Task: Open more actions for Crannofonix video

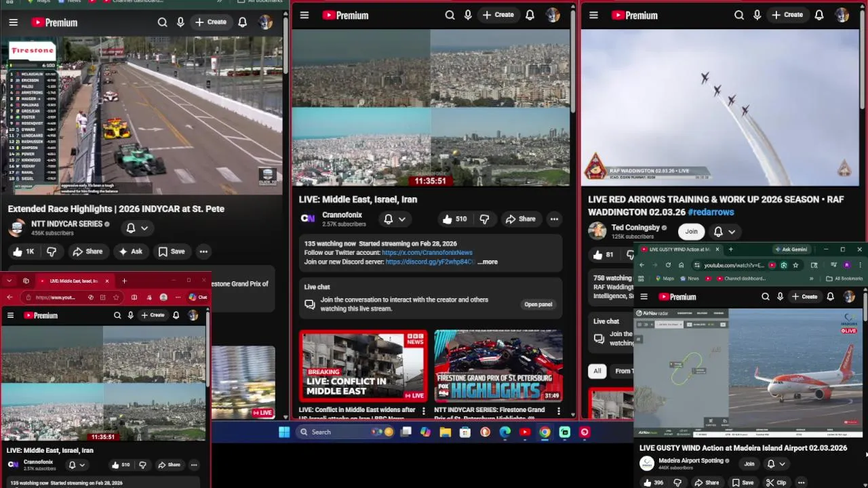Action: 554,219
